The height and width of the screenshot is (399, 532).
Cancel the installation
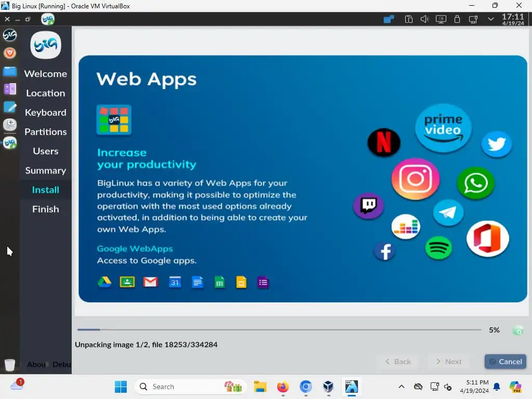(x=505, y=362)
